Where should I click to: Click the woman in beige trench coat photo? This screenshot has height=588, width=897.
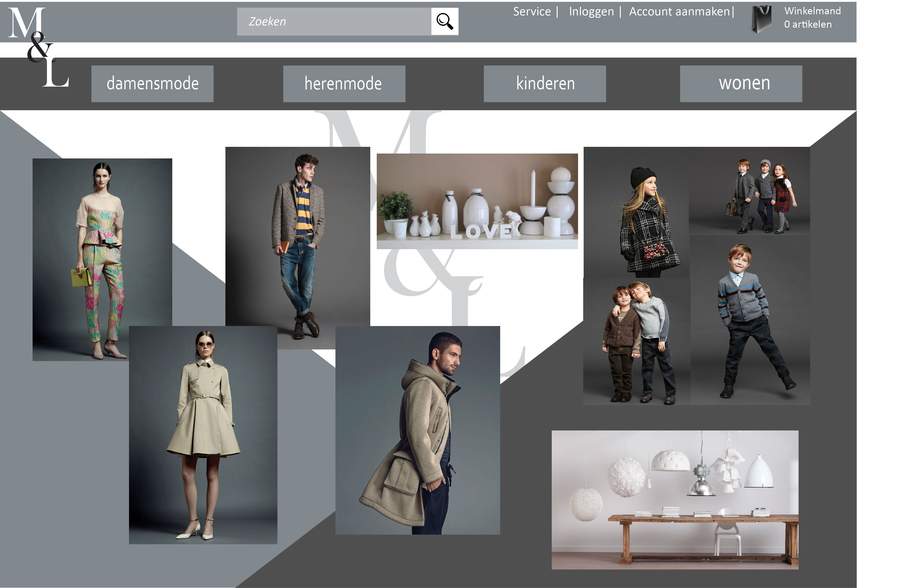(x=203, y=435)
